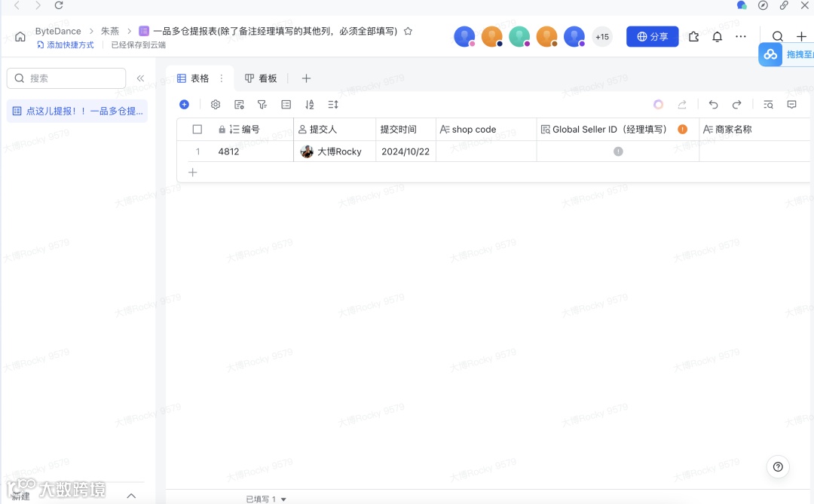Select cell 大博Rocky
814x504 pixels.
coord(335,151)
